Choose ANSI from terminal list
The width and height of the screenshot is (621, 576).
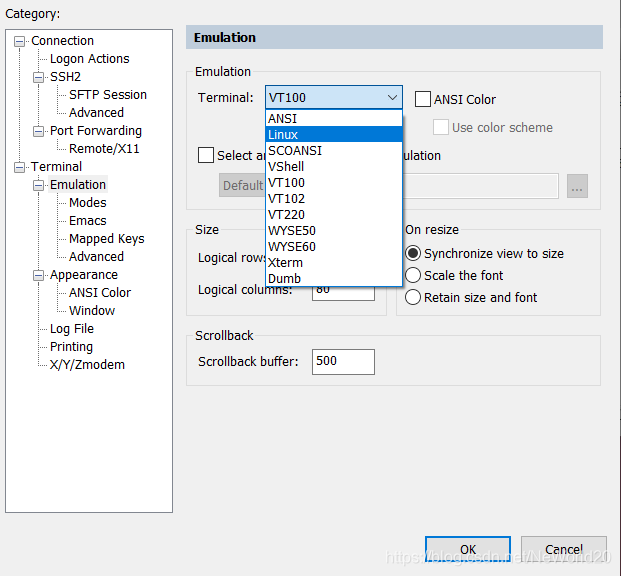pos(334,118)
